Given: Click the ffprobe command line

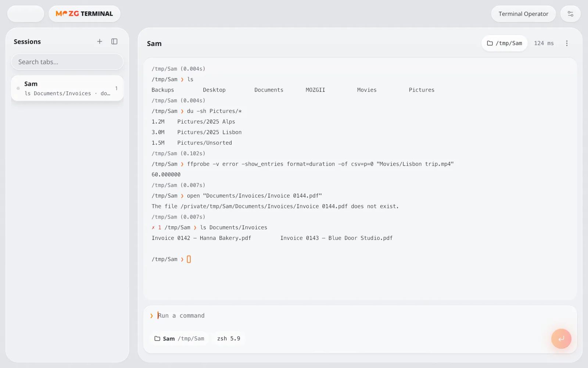Looking at the screenshot, I should pos(303,164).
